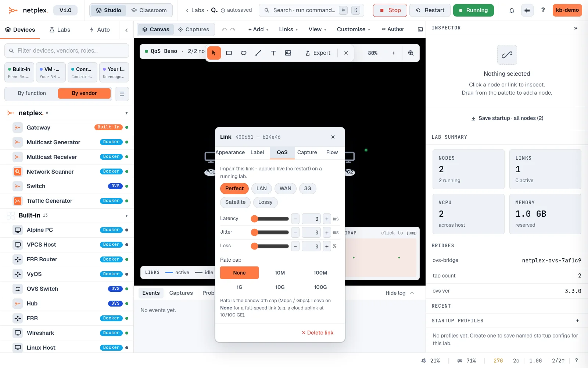Select the ellipse shape tool

tap(244, 53)
